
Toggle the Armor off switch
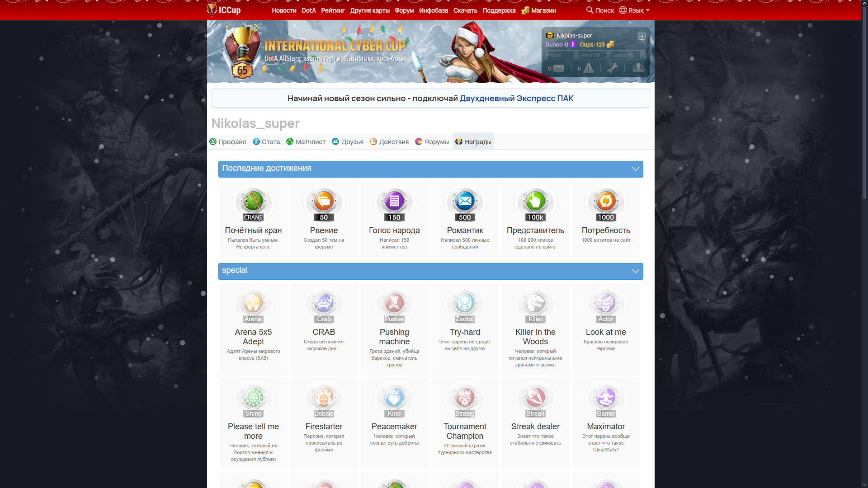point(595,55)
